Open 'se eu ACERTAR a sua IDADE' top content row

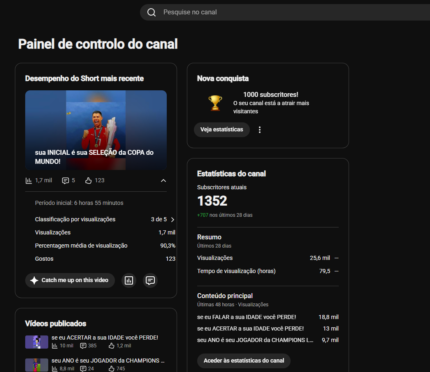268,329
